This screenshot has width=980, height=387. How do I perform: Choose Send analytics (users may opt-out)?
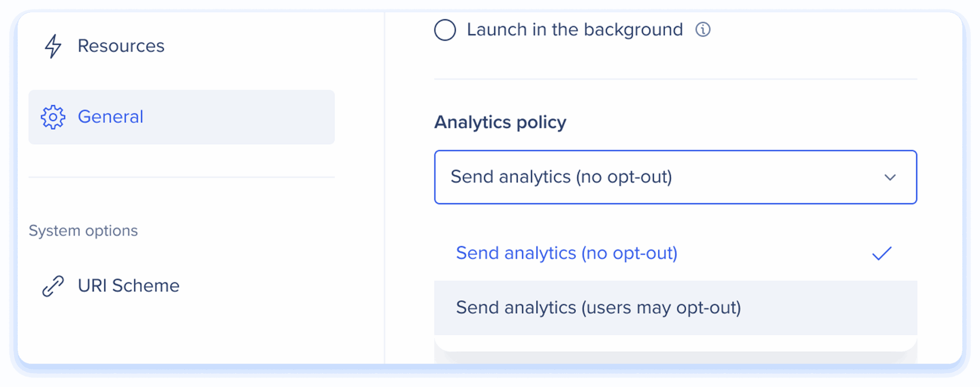598,308
